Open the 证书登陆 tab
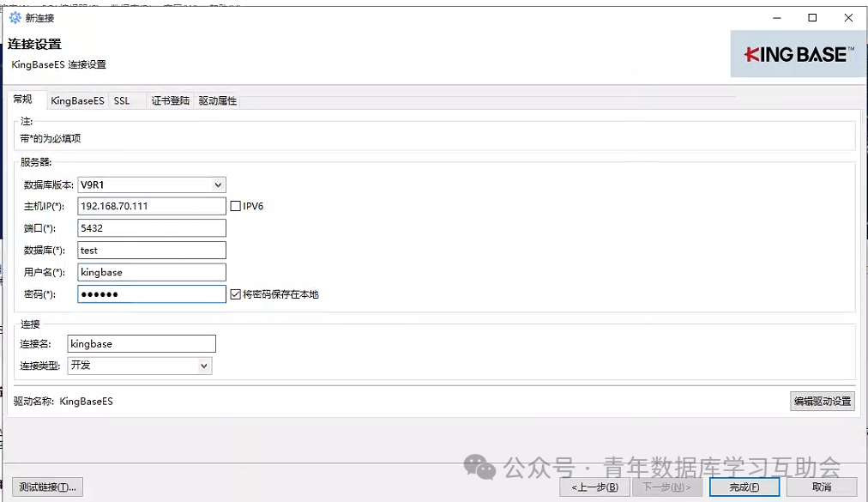This screenshot has height=502, width=868. [171, 101]
